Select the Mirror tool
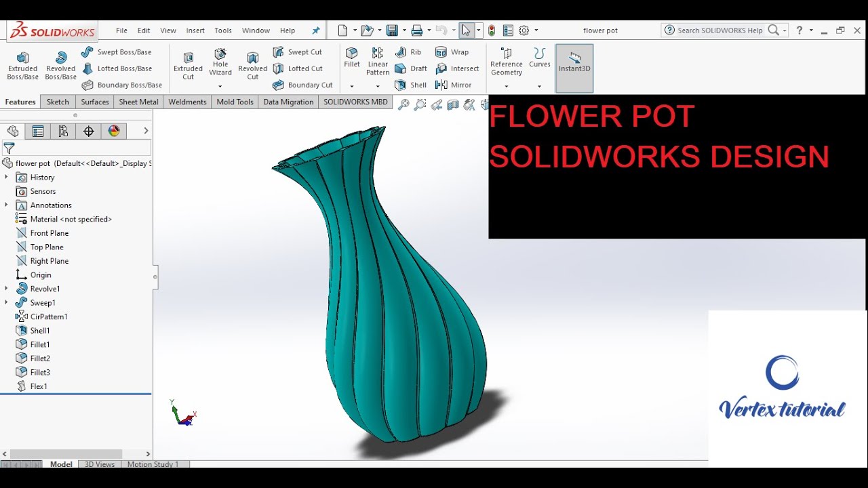This screenshot has width=868, height=488. (x=453, y=85)
